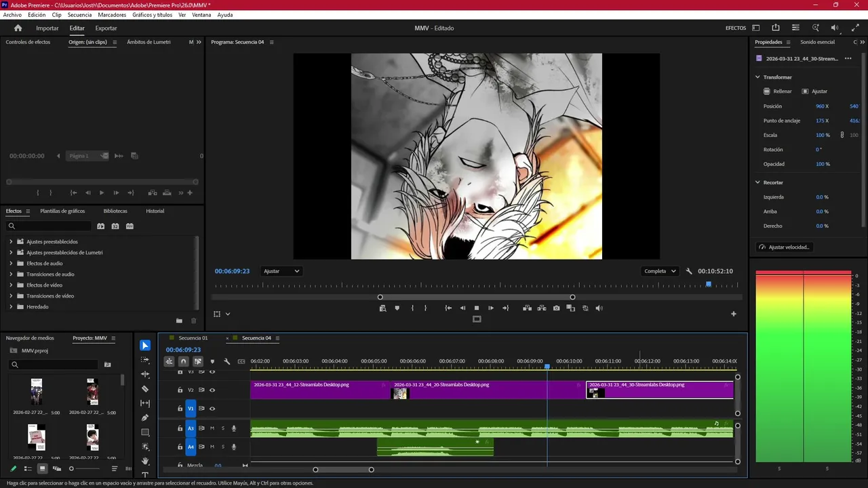Expand Ajustes preestablecidos folder
The height and width of the screenshot is (488, 868).
click(11, 242)
